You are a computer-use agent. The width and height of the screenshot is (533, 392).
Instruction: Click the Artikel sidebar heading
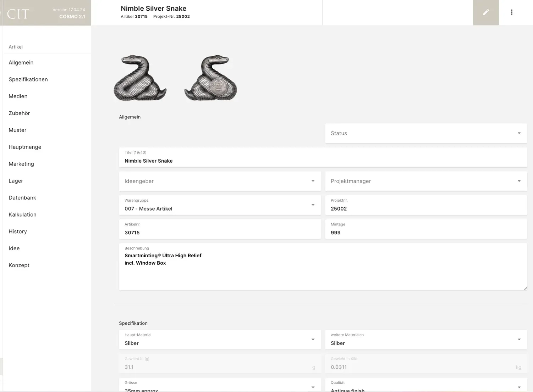[16, 47]
